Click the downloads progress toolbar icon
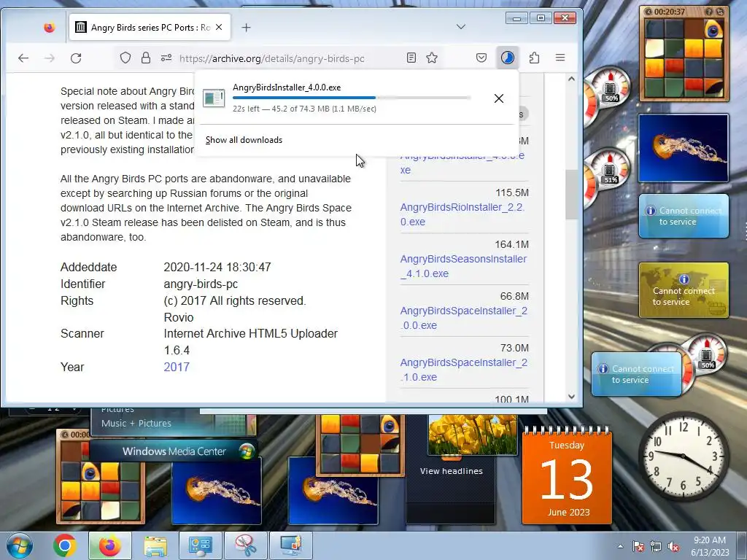 (x=508, y=58)
